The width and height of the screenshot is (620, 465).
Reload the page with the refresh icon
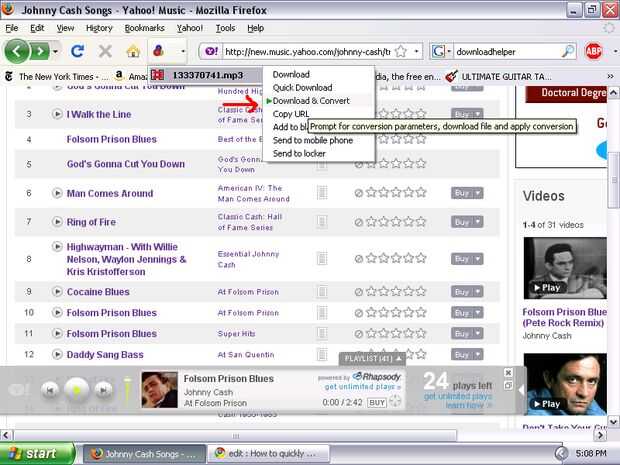click(x=78, y=51)
